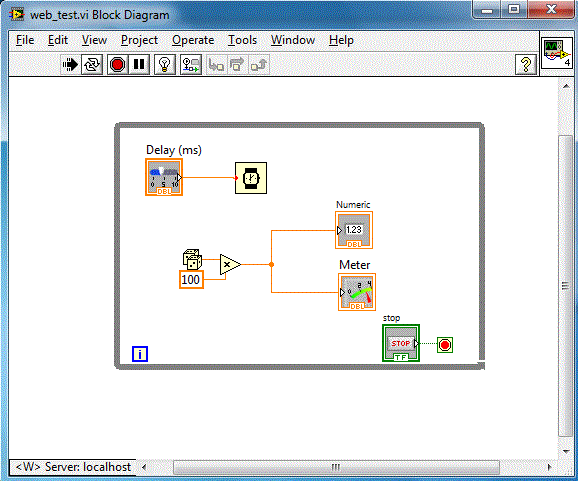
Task: Pause execution with the Pause button
Action: [x=139, y=65]
